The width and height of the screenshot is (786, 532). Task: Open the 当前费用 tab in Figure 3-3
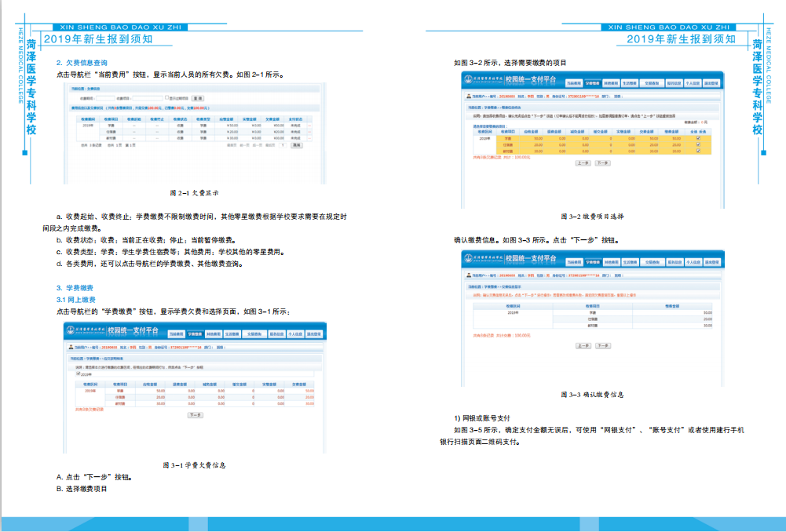[x=574, y=263]
